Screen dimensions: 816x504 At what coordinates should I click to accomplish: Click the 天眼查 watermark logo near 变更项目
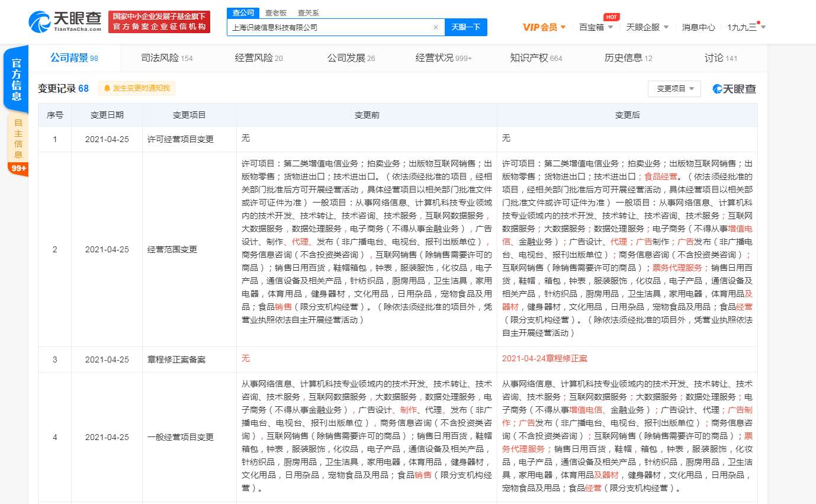point(734,89)
